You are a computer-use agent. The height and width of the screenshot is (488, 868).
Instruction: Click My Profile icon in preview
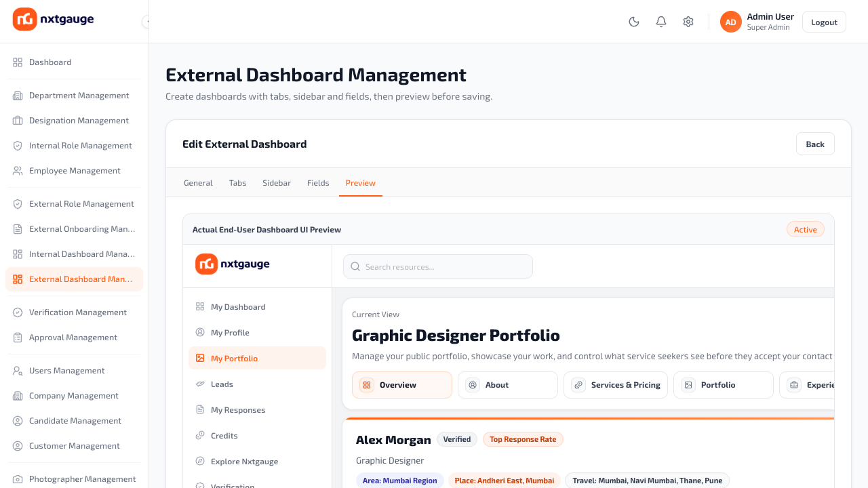click(x=200, y=333)
